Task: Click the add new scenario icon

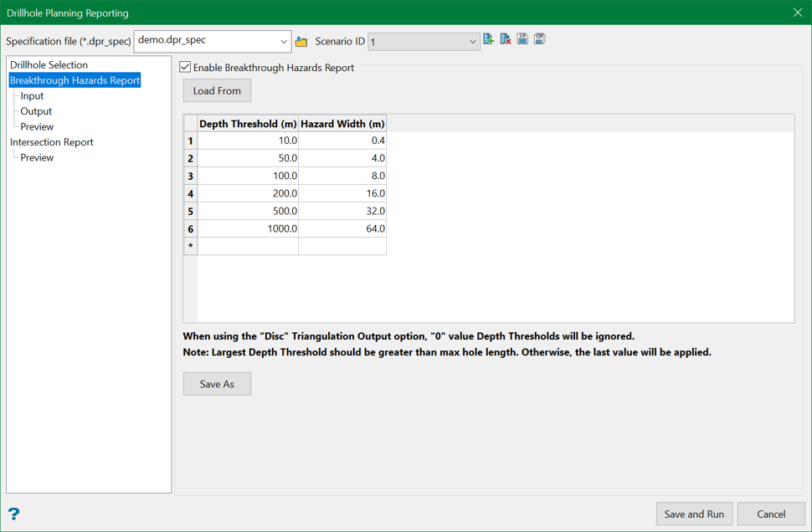Action: click(x=489, y=39)
